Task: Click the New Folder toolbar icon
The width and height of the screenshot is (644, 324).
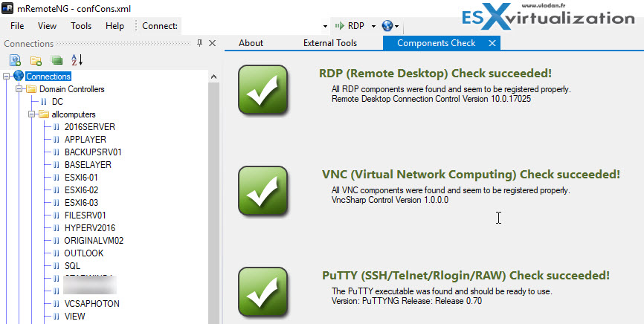Action: tap(36, 61)
